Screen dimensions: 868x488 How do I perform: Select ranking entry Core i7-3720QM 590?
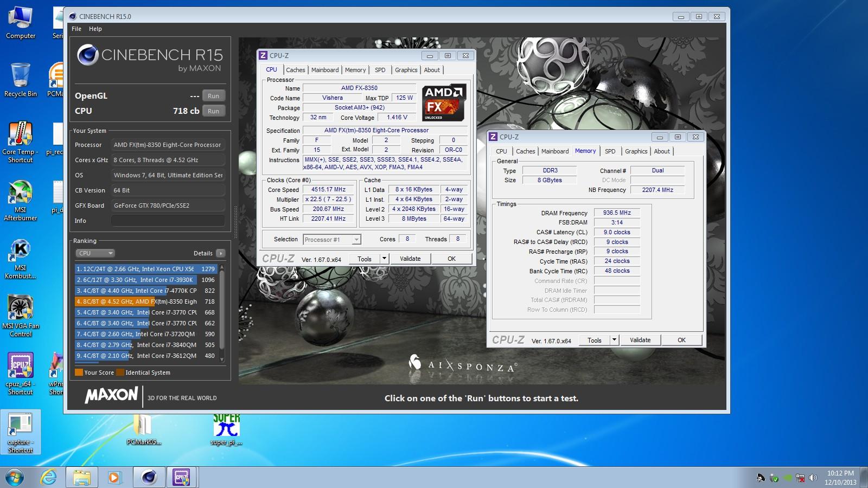(x=145, y=334)
